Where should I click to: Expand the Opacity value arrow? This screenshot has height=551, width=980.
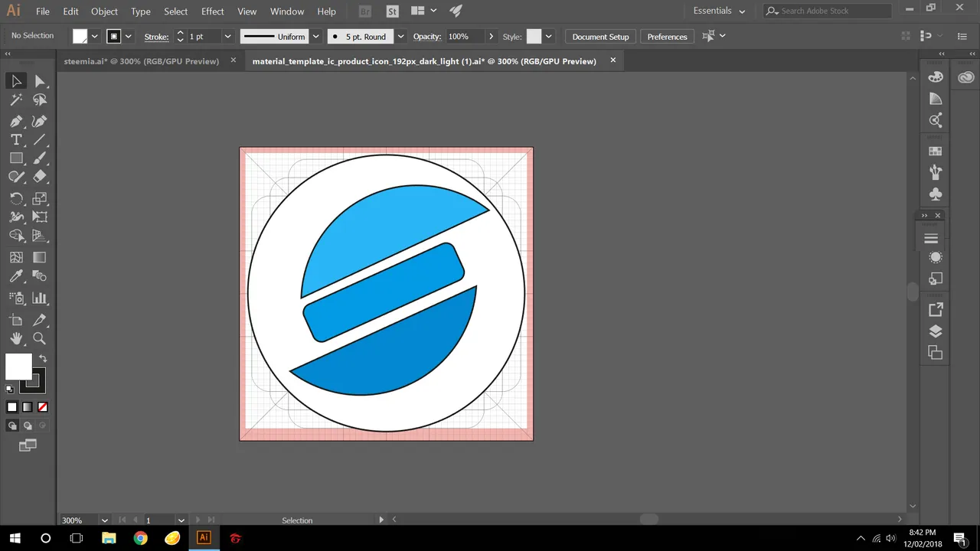[x=491, y=37]
